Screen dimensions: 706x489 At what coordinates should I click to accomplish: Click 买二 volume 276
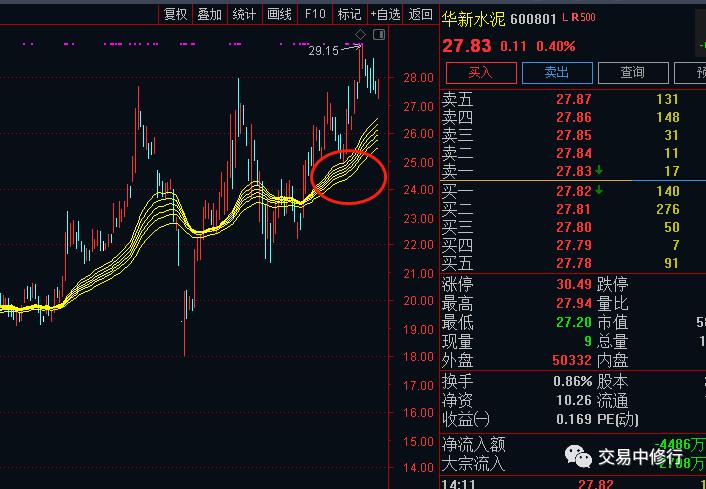[667, 209]
